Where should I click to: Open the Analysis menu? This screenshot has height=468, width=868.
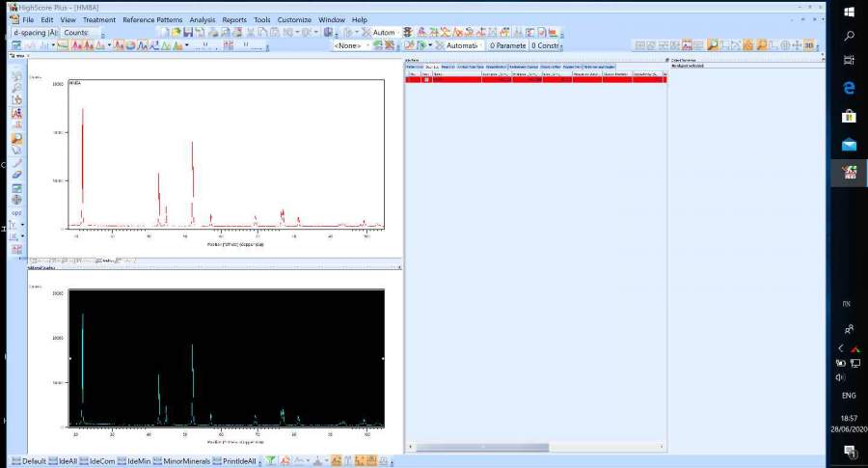pyautogui.click(x=203, y=19)
